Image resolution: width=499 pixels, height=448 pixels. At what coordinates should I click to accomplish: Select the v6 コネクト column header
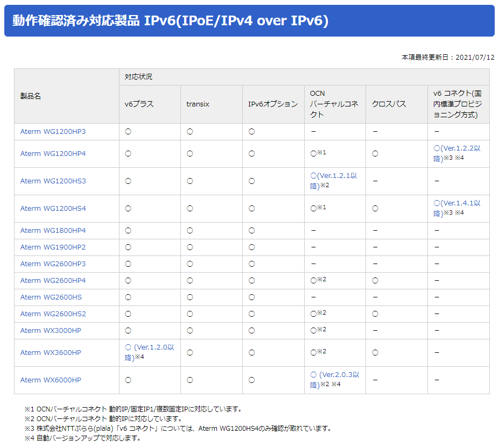[x=459, y=104]
